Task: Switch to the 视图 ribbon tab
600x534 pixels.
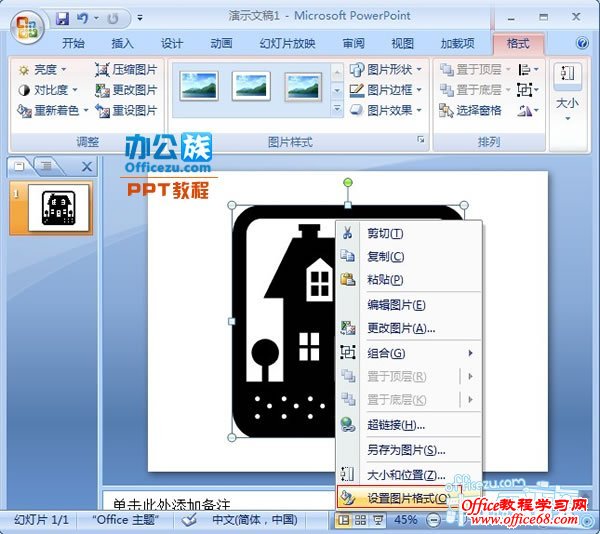Action: [x=402, y=43]
